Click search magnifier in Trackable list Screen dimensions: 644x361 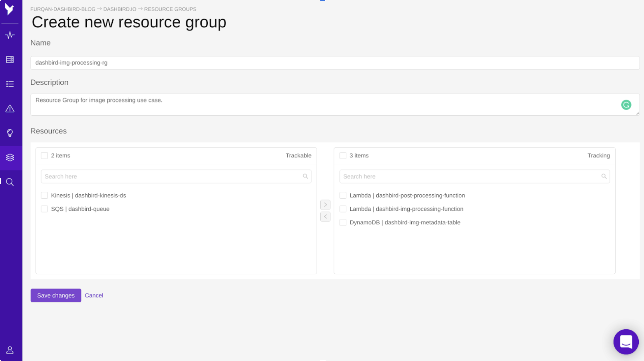[305, 176]
